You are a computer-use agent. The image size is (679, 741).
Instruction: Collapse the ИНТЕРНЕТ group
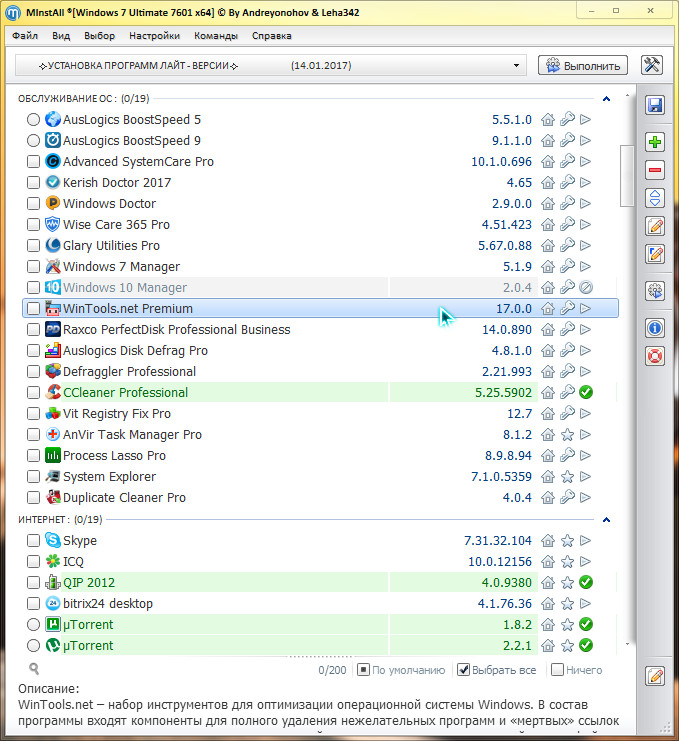pyautogui.click(x=606, y=520)
